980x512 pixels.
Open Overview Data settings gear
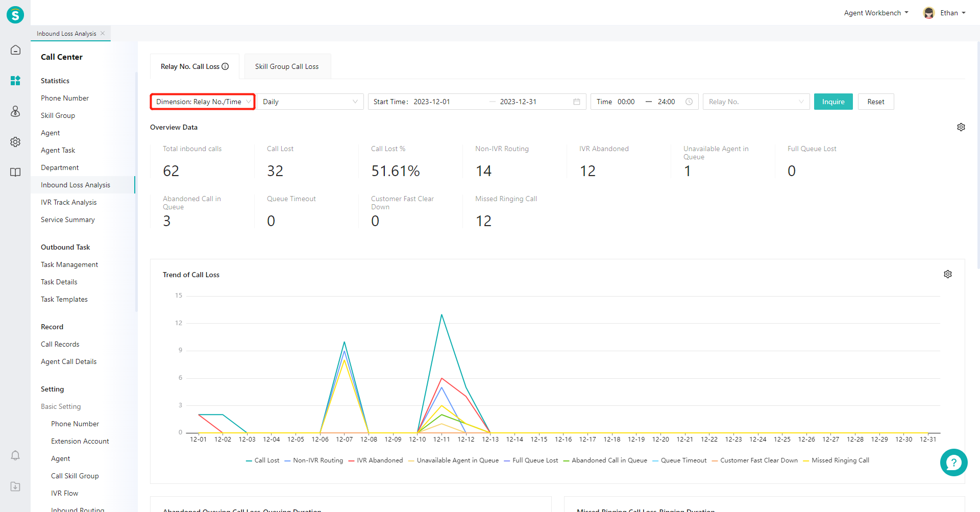tap(961, 127)
